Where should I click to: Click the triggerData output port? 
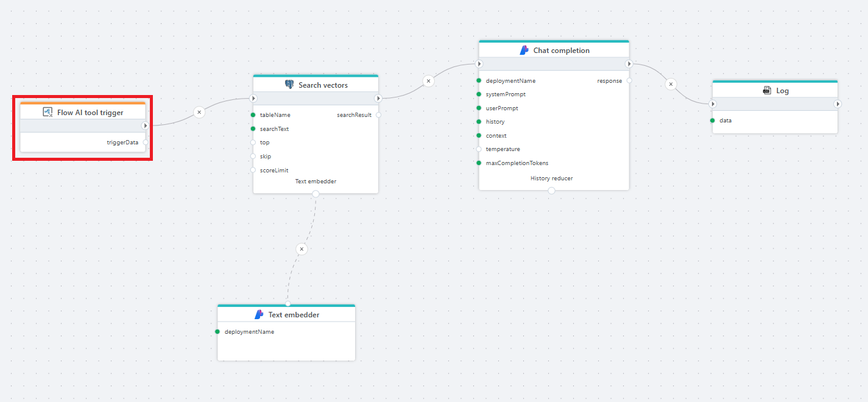[x=146, y=143]
